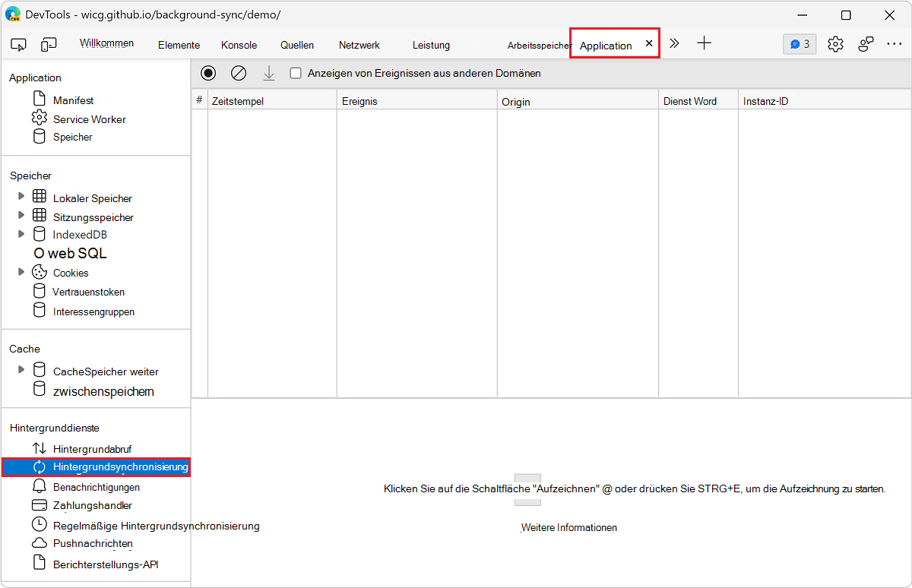Click the Inspect element tool icon
This screenshot has height=588, width=912.
click(x=19, y=45)
